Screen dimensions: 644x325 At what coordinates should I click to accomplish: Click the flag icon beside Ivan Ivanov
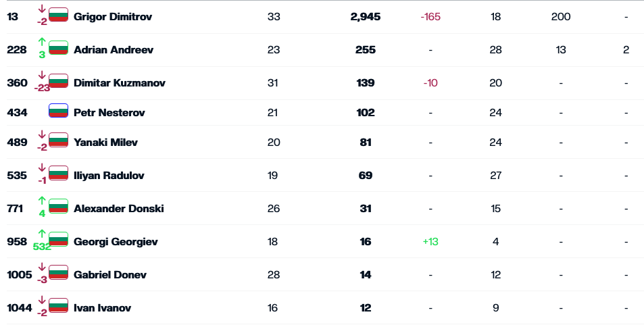point(58,305)
